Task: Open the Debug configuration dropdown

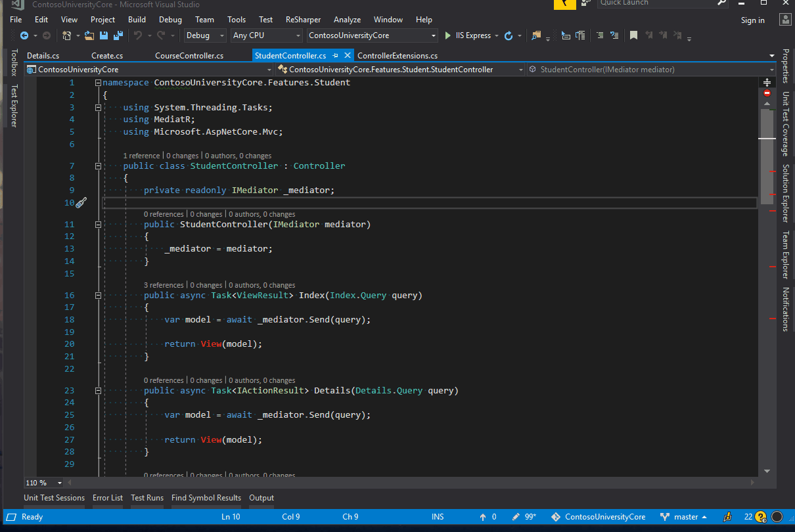Action: click(x=206, y=35)
